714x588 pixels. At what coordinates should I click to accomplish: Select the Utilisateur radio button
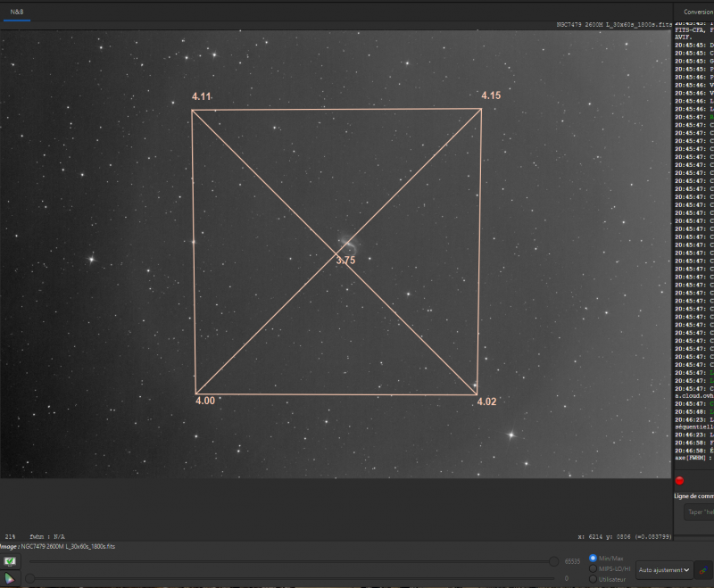pos(593,579)
